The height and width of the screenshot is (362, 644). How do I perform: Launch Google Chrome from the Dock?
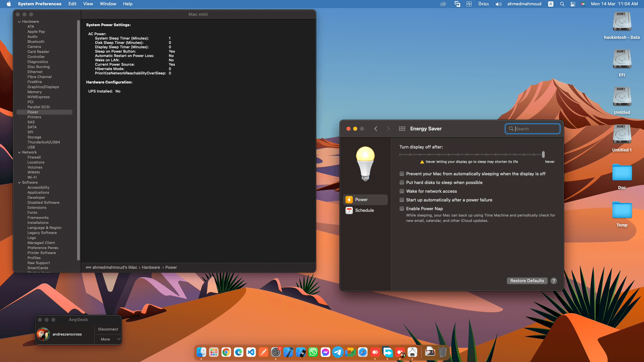[226, 352]
